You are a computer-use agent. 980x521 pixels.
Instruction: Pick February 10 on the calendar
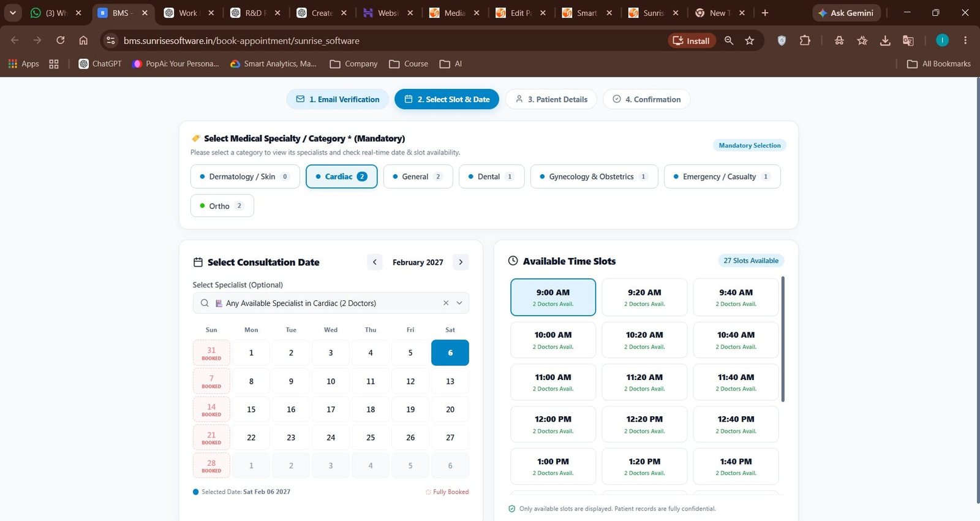(331, 381)
